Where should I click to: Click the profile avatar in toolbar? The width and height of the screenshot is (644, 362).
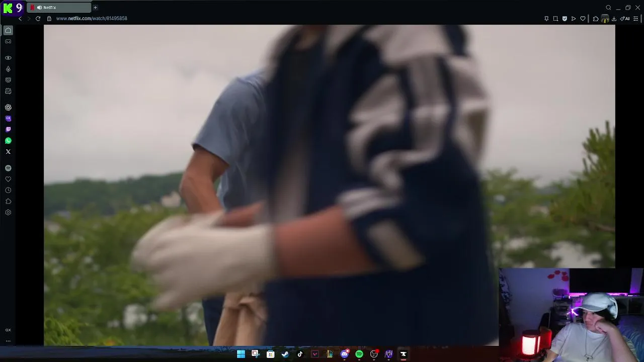click(605, 19)
